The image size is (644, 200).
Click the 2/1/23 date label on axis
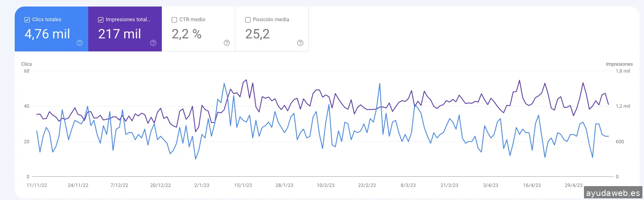point(202,185)
